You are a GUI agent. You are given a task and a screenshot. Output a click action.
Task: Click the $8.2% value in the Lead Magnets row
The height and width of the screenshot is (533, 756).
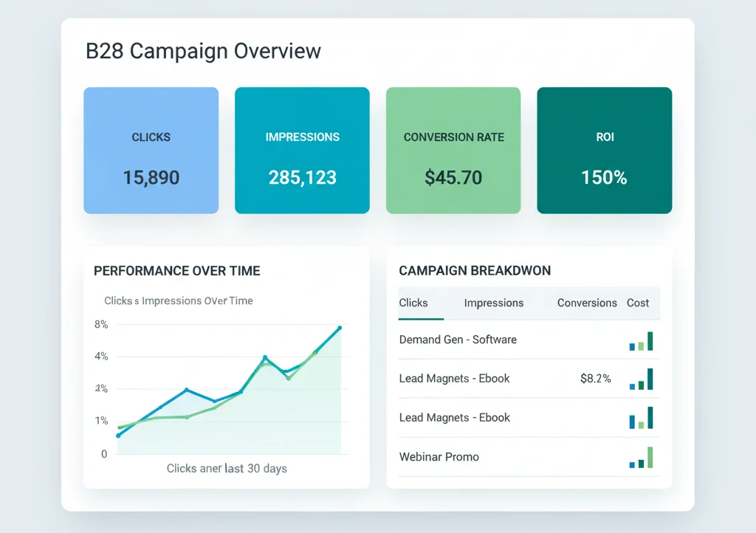point(595,378)
